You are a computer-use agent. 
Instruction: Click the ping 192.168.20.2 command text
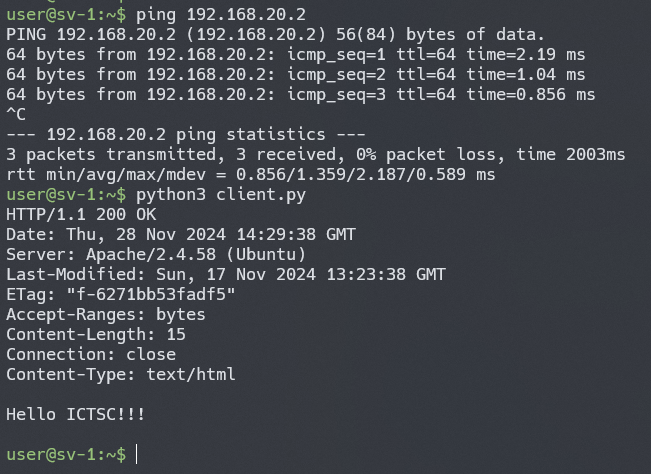coord(221,14)
